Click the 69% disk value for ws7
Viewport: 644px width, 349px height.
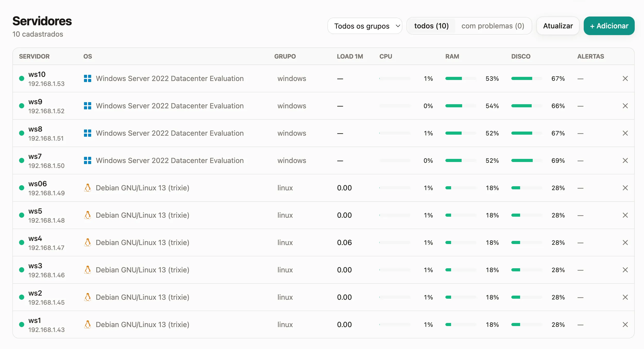pyautogui.click(x=558, y=160)
